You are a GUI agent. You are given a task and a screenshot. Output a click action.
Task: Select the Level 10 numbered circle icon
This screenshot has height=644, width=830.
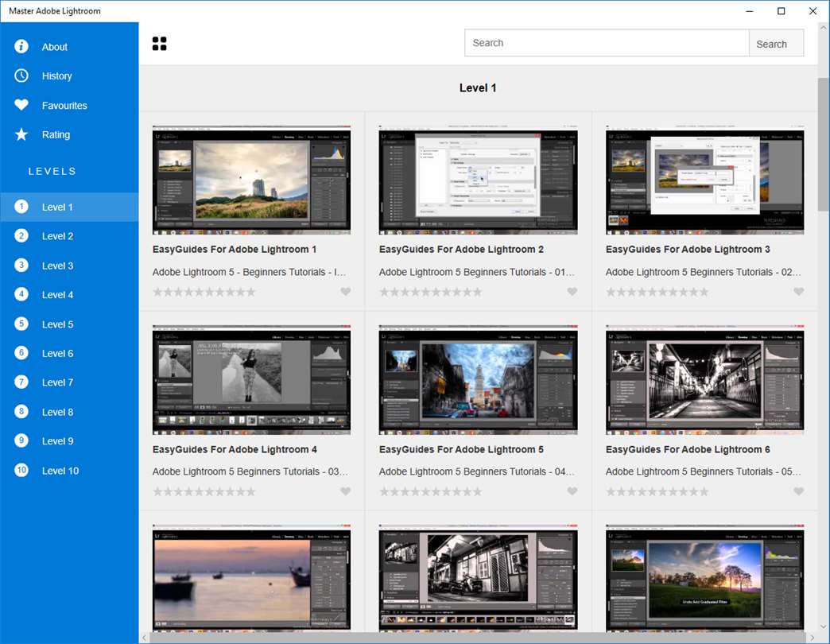pos(21,471)
